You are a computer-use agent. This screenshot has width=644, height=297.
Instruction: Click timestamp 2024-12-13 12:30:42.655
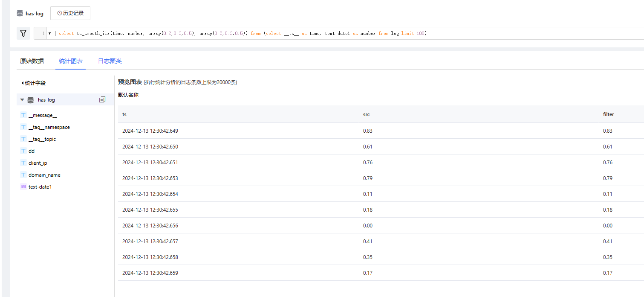pos(150,210)
